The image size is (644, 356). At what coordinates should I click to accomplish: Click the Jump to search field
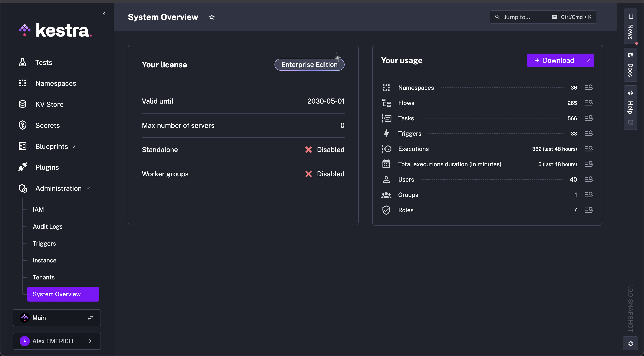coord(543,17)
